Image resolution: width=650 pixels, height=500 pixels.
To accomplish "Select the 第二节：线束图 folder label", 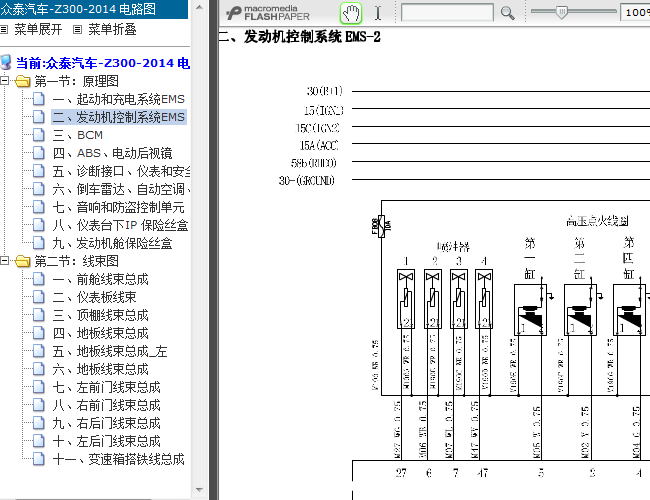I will 76,261.
